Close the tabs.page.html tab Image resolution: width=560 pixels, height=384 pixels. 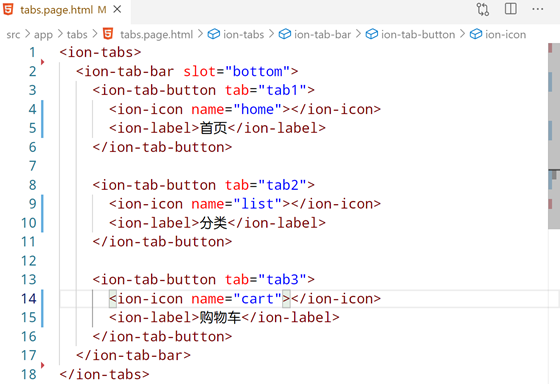(117, 10)
